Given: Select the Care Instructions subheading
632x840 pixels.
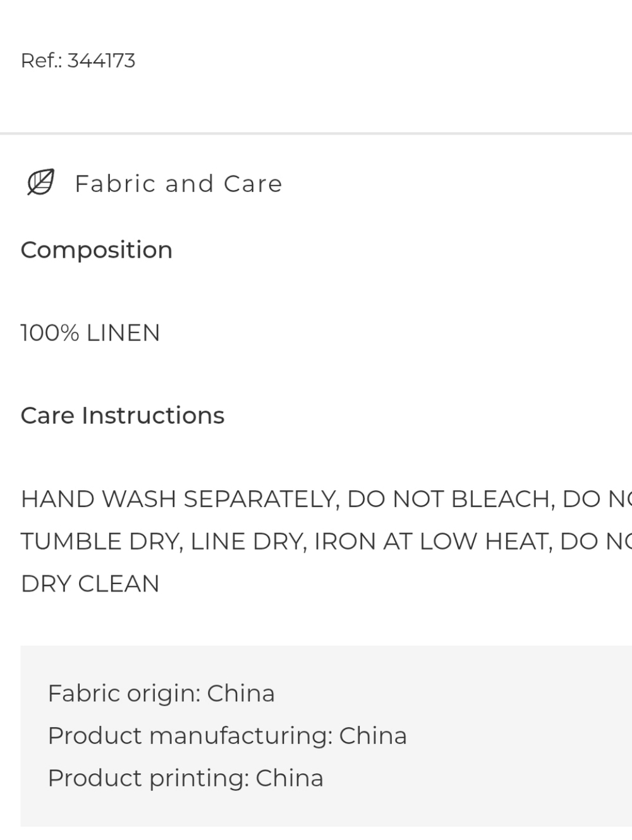Looking at the screenshot, I should (123, 416).
